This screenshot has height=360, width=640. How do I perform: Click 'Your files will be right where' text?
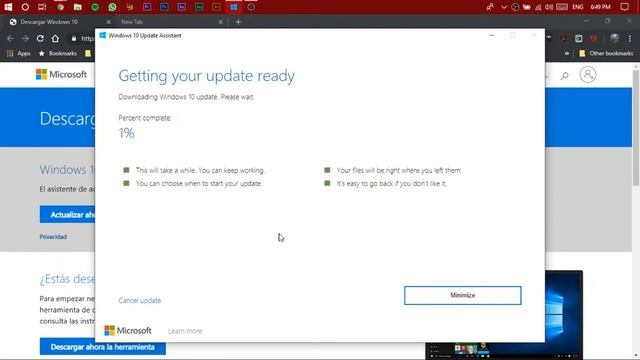pyautogui.click(x=399, y=170)
